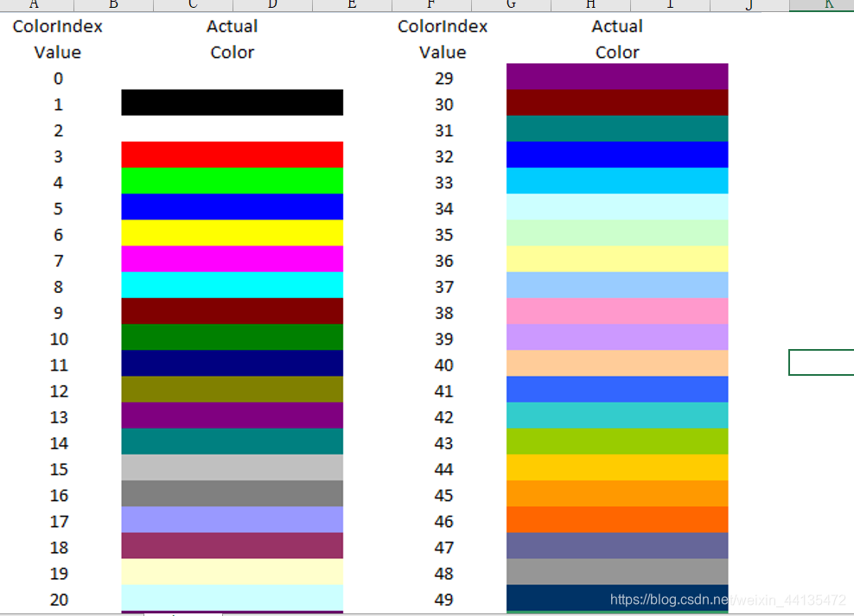Click the lime green ColorIndex 43 swatch
The image size is (854, 616).
[x=617, y=441]
